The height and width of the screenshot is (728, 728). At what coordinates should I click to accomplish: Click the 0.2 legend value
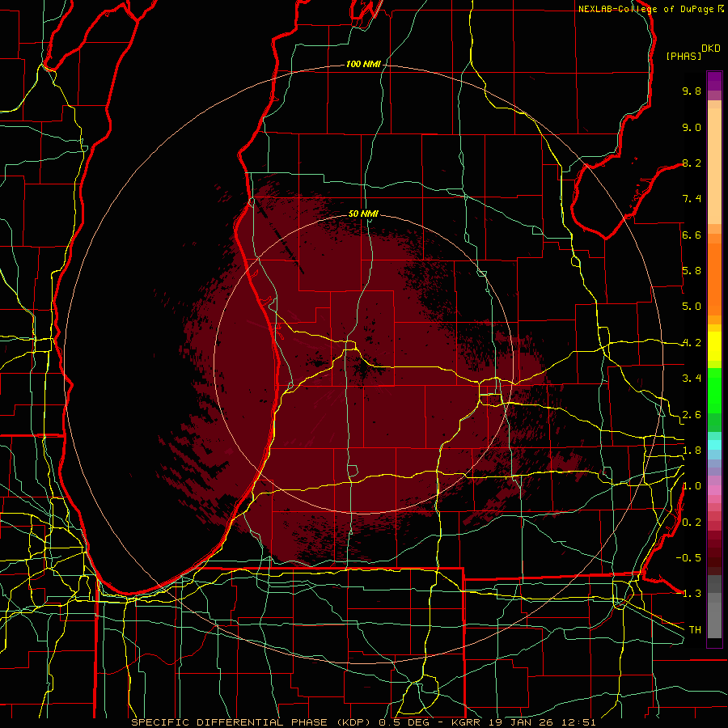(692, 523)
